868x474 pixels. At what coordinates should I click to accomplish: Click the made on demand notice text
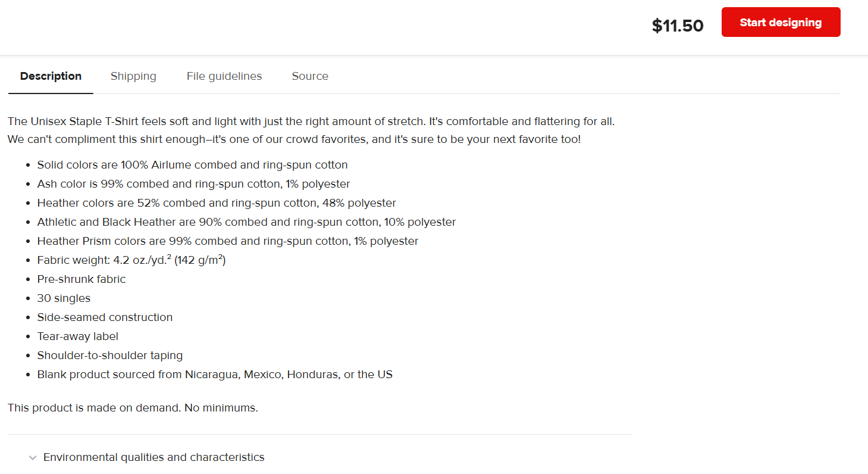pos(133,408)
